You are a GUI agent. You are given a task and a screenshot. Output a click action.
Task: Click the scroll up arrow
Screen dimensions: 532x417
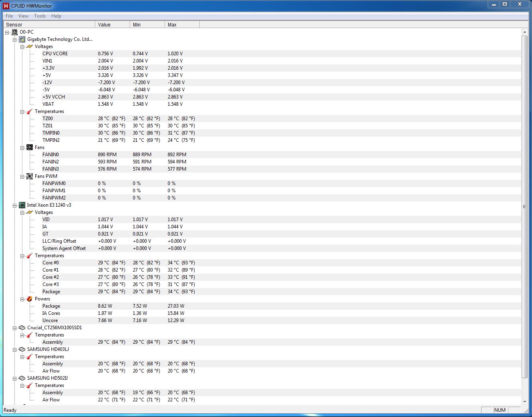[525, 32]
